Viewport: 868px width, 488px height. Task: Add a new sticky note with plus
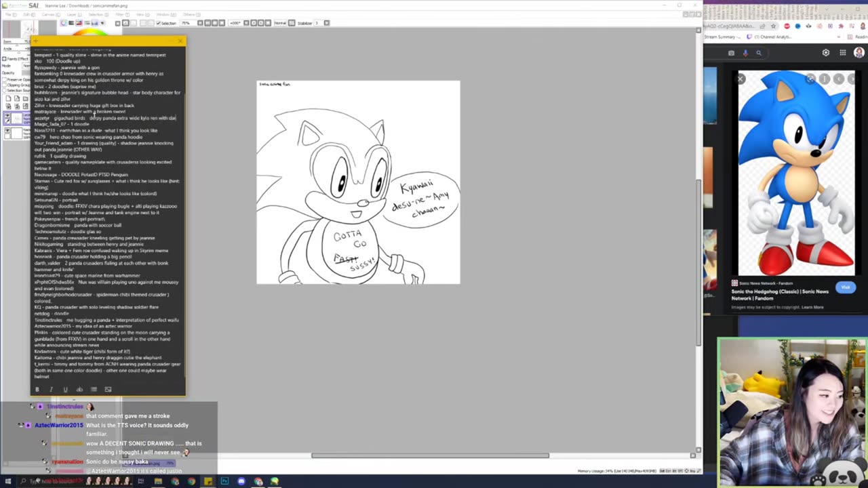pyautogui.click(x=36, y=41)
